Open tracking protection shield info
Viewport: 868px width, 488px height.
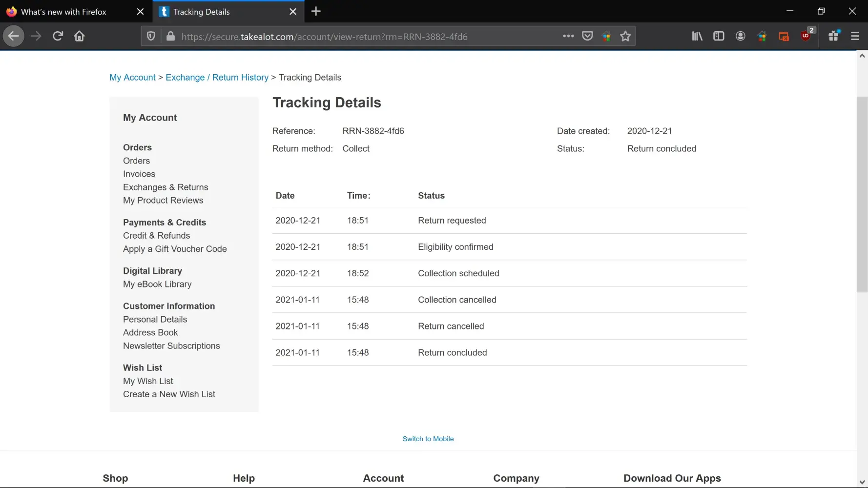pos(151,36)
